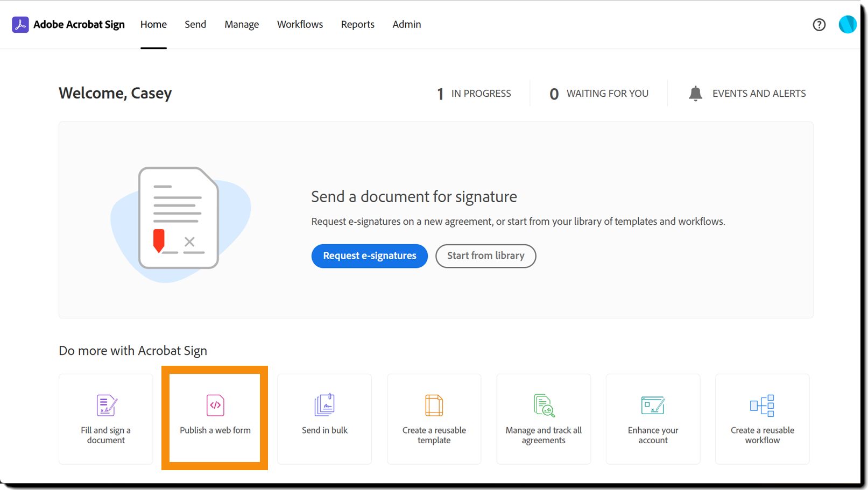The width and height of the screenshot is (868, 490).
Task: Open the Manage tab
Action: 242,25
